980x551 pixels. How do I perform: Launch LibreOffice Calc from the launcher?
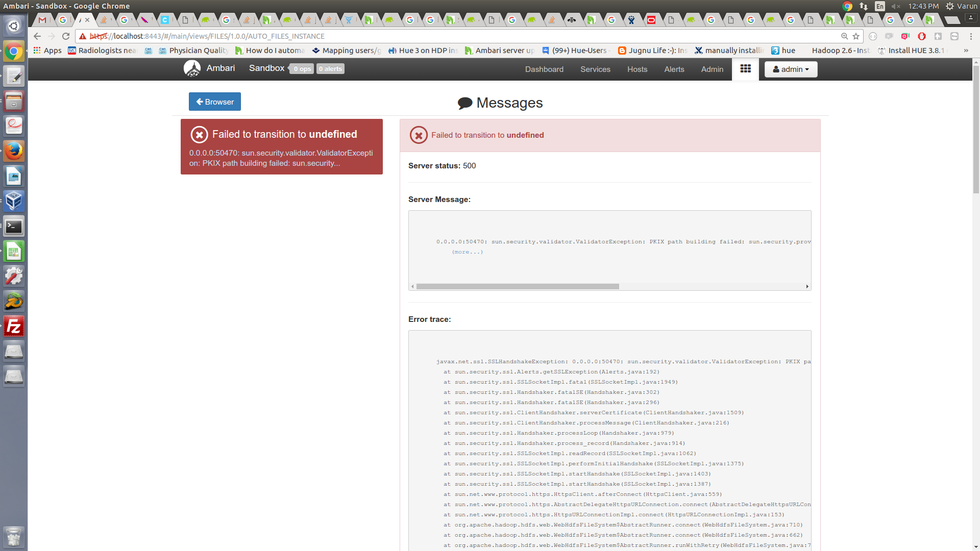(x=14, y=251)
